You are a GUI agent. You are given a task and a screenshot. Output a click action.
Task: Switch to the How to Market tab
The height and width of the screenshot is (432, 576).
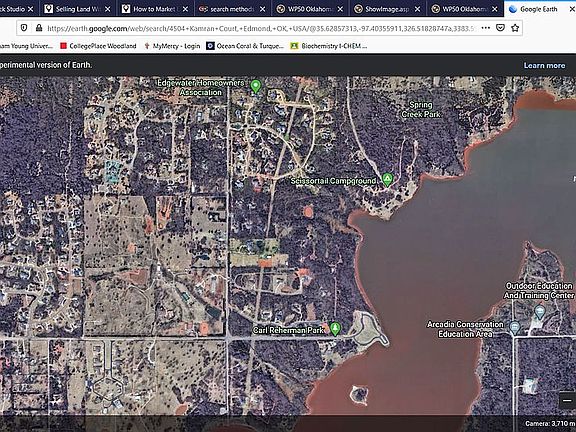point(155,9)
